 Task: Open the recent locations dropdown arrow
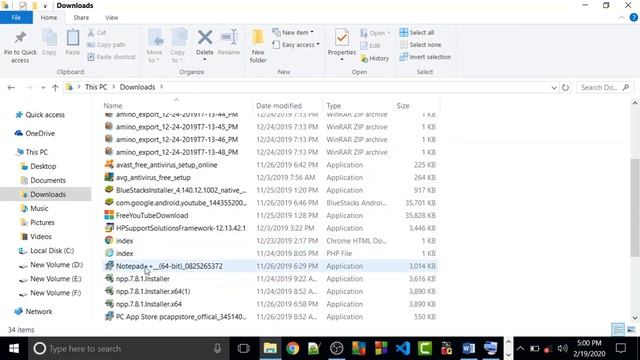43,87
